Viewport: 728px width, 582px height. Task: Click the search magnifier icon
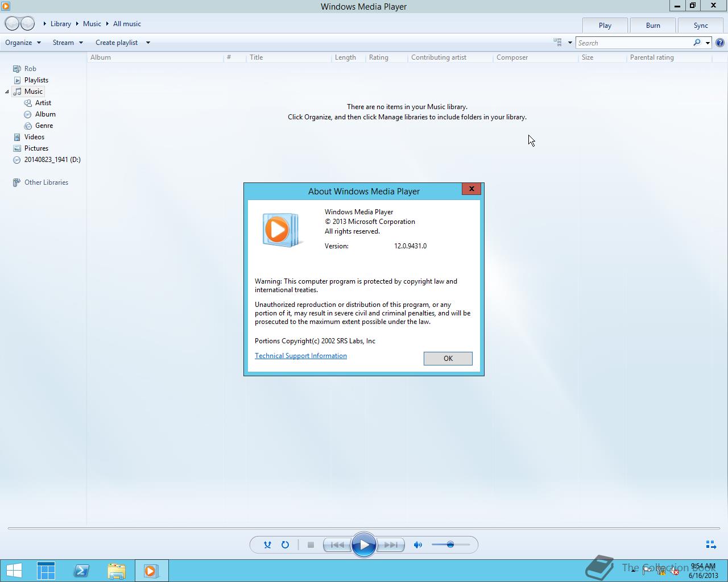coord(697,43)
